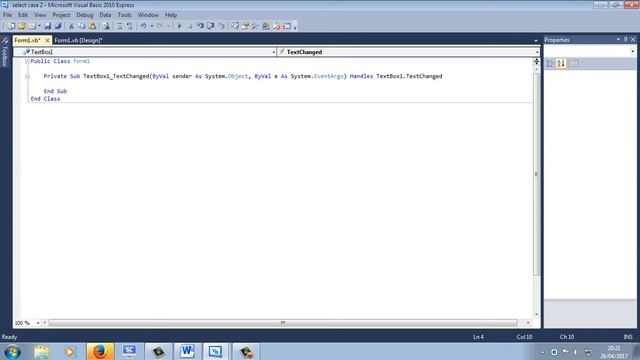Start debugging with the play icon
This screenshot has width=640, height=360.
point(179,26)
